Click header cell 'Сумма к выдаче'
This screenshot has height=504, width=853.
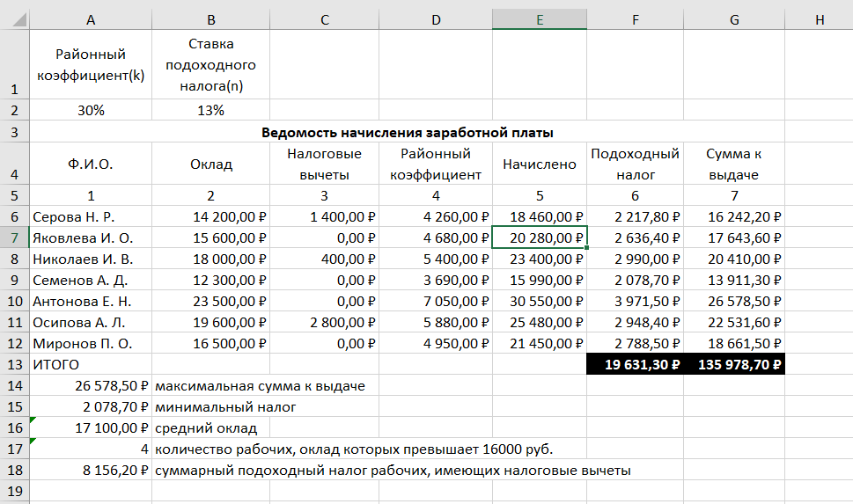tap(734, 164)
